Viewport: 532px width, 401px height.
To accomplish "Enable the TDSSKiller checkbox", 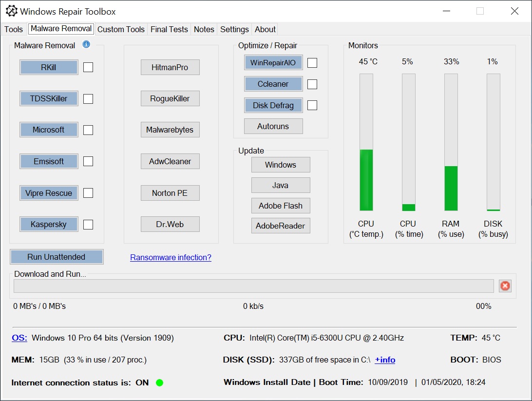I will coord(88,99).
